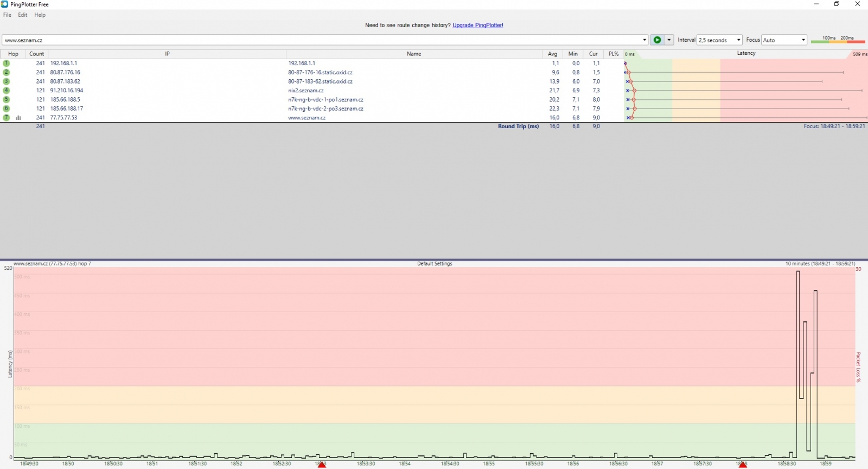868x469 pixels.
Task: Click the hop 7 green number icon
Action: click(x=7, y=118)
